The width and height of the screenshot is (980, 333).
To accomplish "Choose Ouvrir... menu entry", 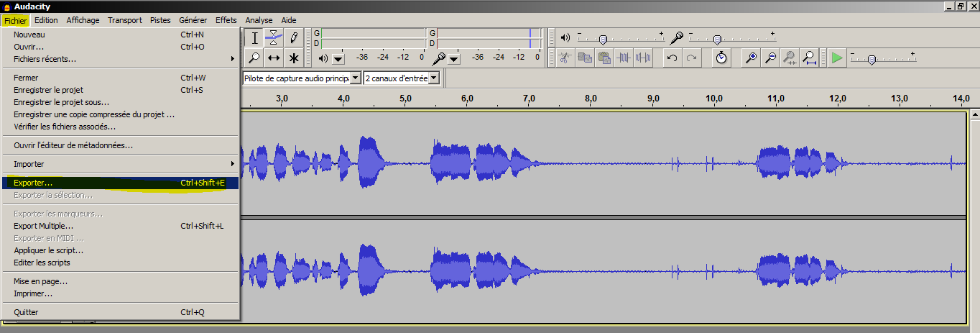I will point(121,47).
